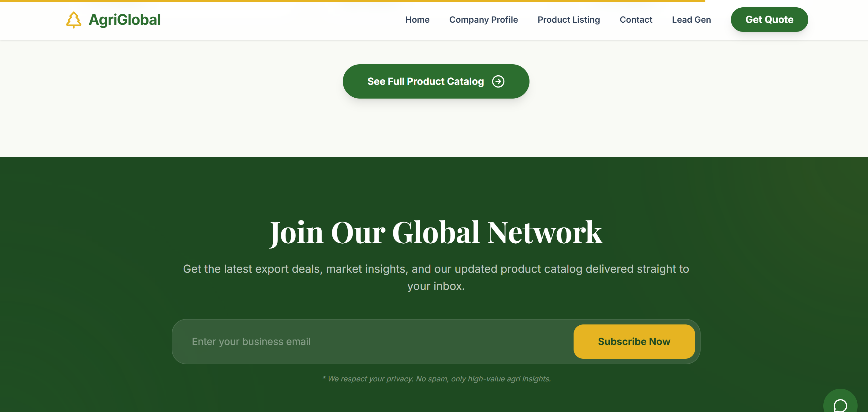Click the privacy note under the email form
Image resolution: width=868 pixels, height=412 pixels.
click(x=436, y=379)
